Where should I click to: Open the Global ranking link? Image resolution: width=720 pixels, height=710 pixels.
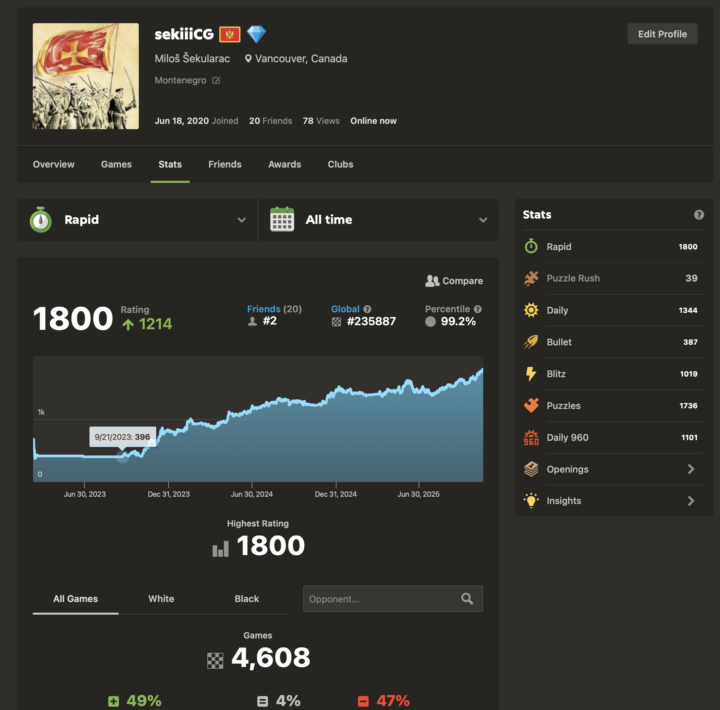(x=345, y=309)
